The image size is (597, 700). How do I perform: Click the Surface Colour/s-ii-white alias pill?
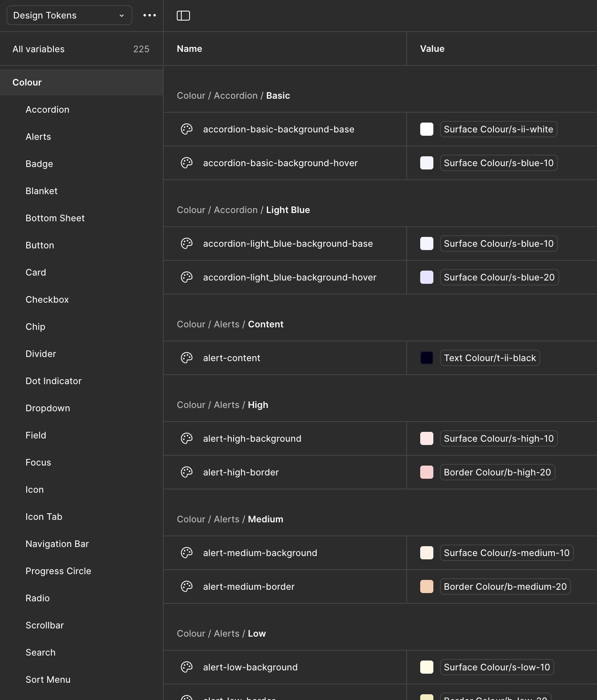pyautogui.click(x=498, y=129)
